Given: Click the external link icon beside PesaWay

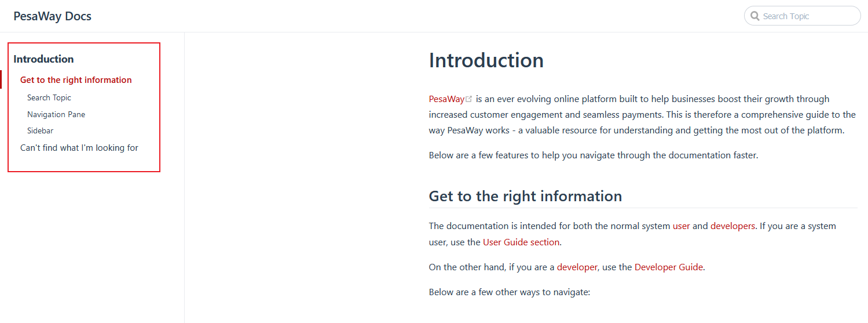Looking at the screenshot, I should coord(469,99).
